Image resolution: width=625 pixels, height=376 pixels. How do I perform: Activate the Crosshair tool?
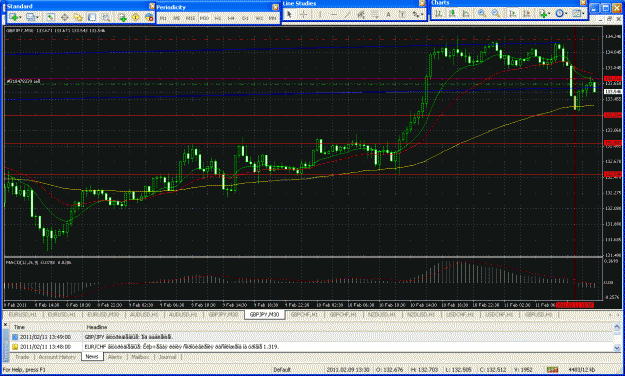point(303,14)
